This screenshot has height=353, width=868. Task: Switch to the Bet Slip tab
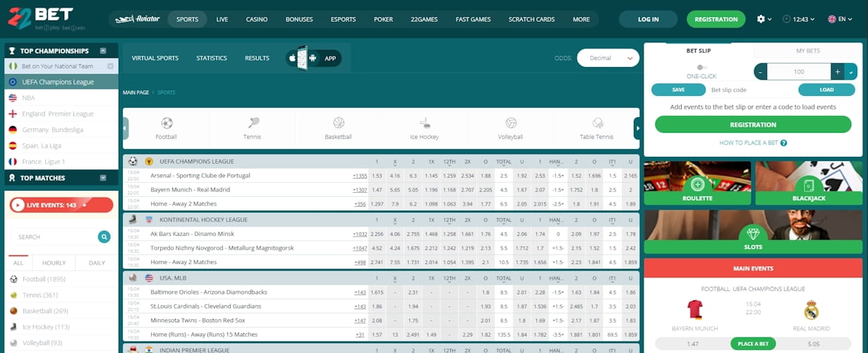click(x=699, y=51)
